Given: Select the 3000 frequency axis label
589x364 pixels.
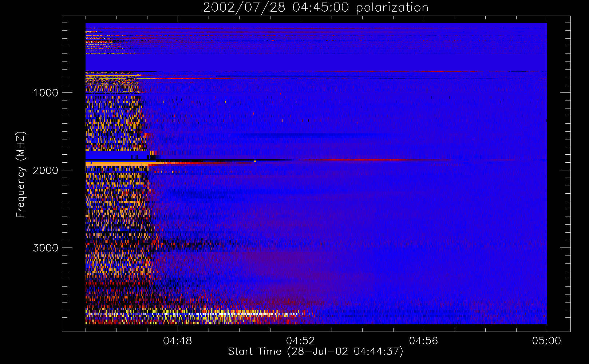Looking at the screenshot, I should (46, 248).
